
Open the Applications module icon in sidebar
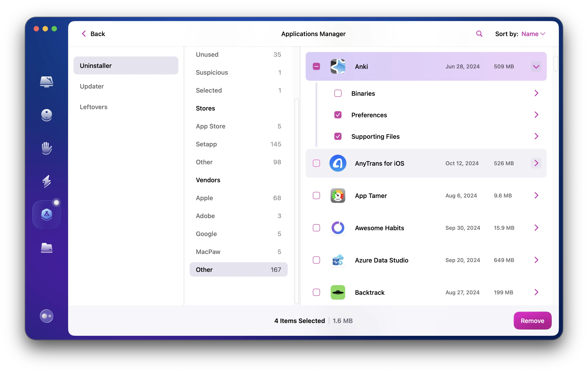[x=46, y=215]
